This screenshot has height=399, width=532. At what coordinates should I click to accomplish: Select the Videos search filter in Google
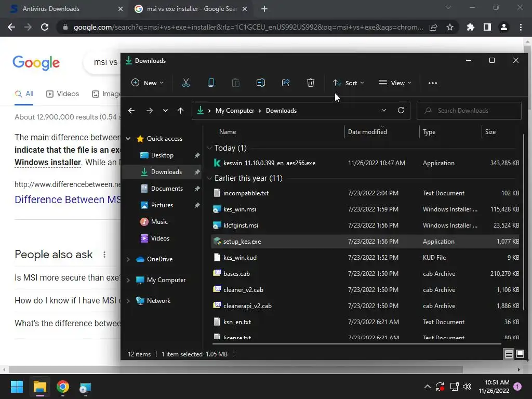pyautogui.click(x=62, y=94)
